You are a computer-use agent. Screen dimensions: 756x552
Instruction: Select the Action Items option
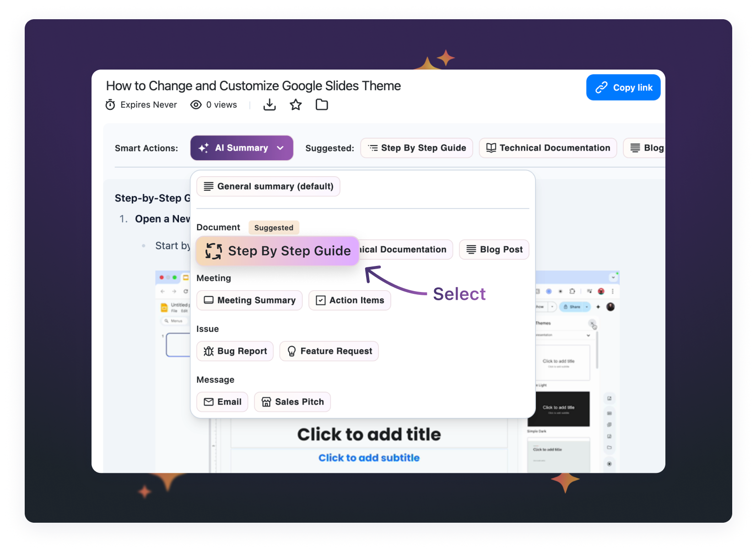coord(350,300)
